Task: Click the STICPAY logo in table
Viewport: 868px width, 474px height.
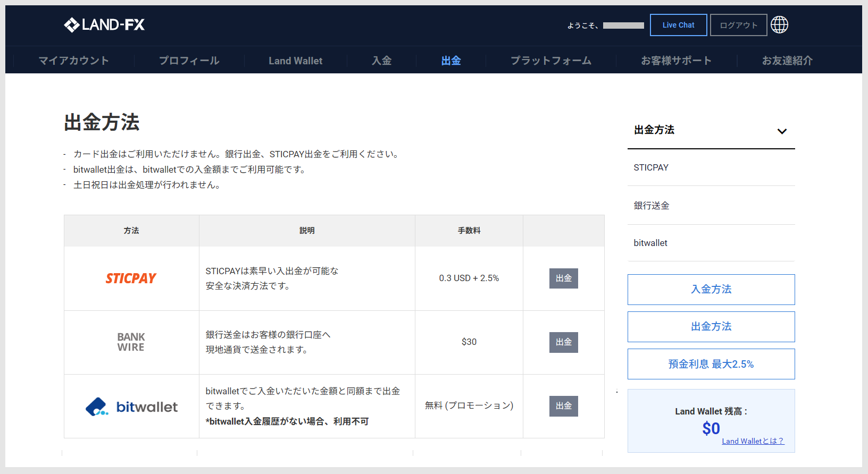Action: click(131, 278)
